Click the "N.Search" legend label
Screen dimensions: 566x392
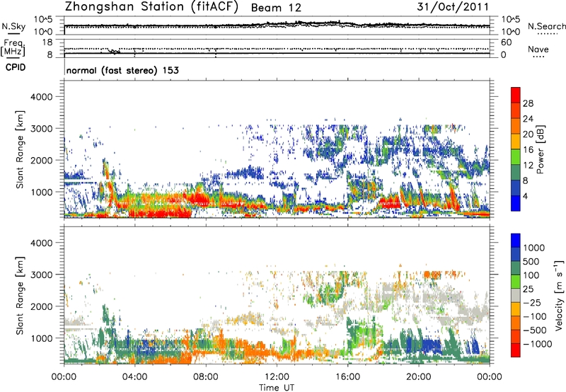[x=546, y=26]
